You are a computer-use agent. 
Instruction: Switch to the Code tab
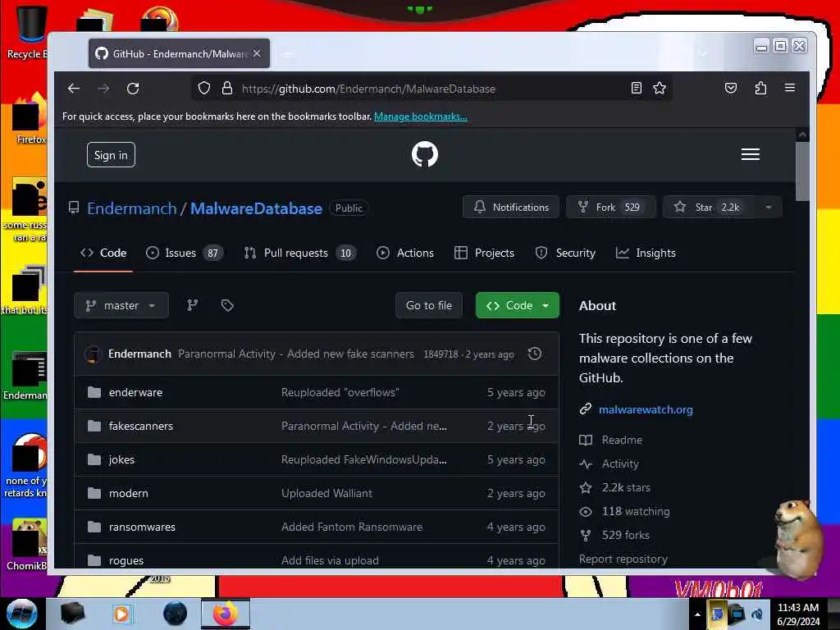point(103,253)
